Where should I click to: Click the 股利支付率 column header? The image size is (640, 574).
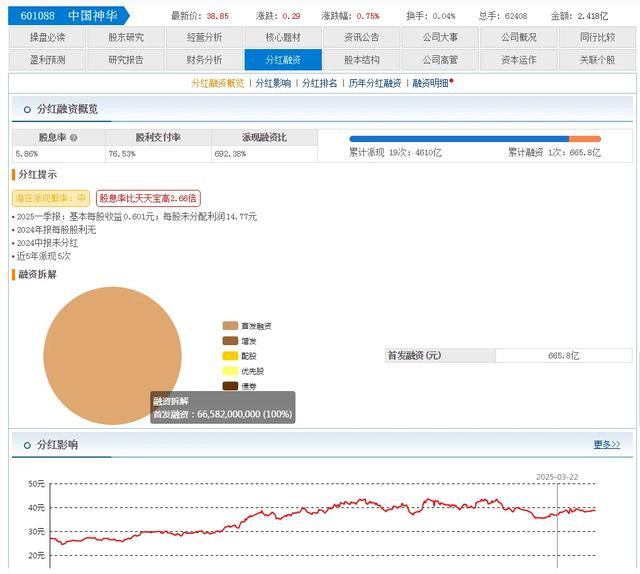coord(158,138)
